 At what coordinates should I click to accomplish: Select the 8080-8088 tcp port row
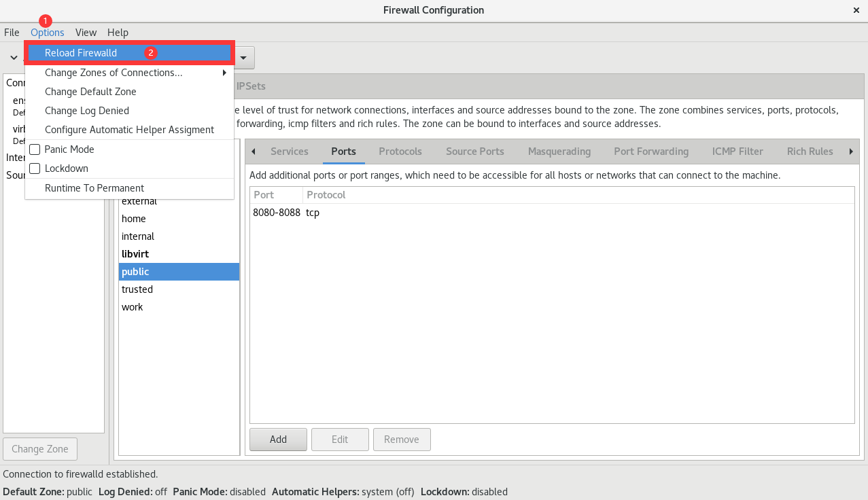(x=551, y=213)
